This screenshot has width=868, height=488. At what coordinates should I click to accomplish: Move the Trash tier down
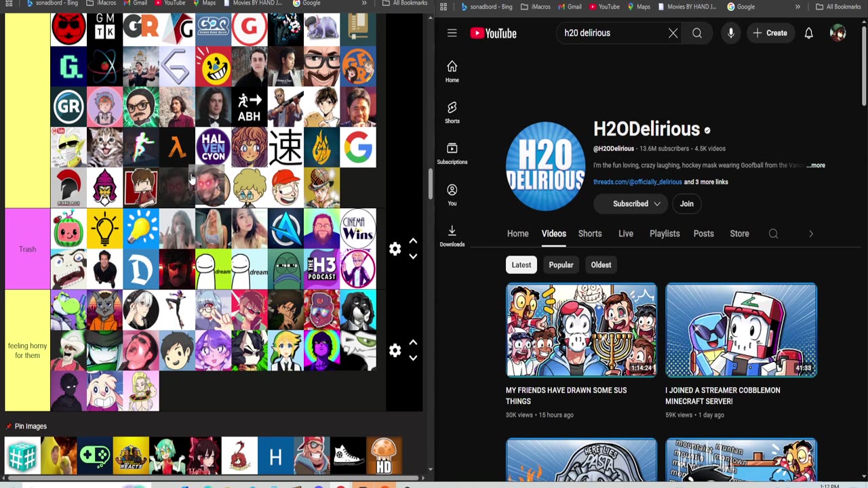coord(413,256)
